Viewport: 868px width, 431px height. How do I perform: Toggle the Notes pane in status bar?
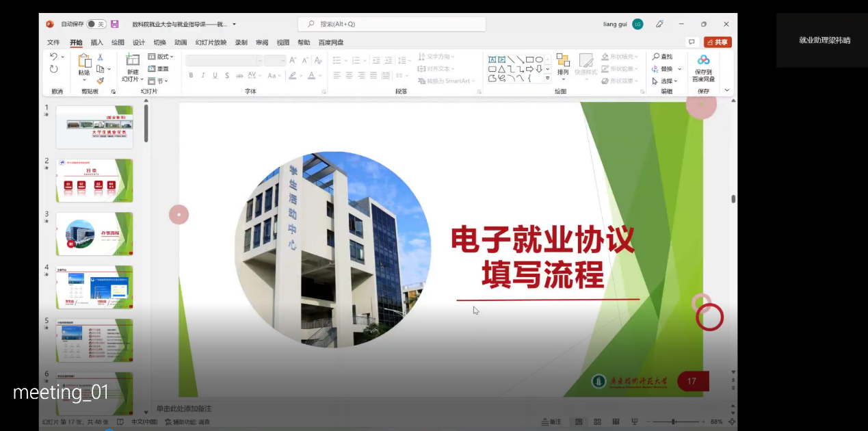[551, 421]
